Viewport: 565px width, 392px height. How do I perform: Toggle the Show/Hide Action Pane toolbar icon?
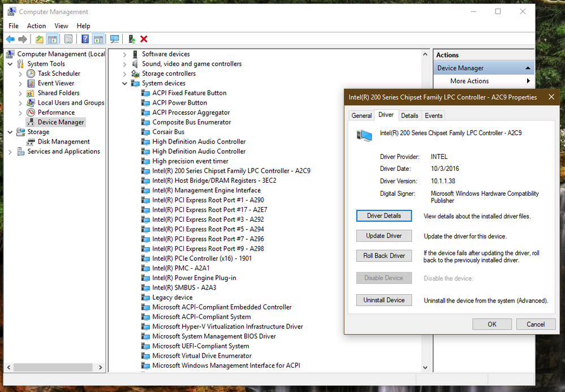(x=98, y=39)
